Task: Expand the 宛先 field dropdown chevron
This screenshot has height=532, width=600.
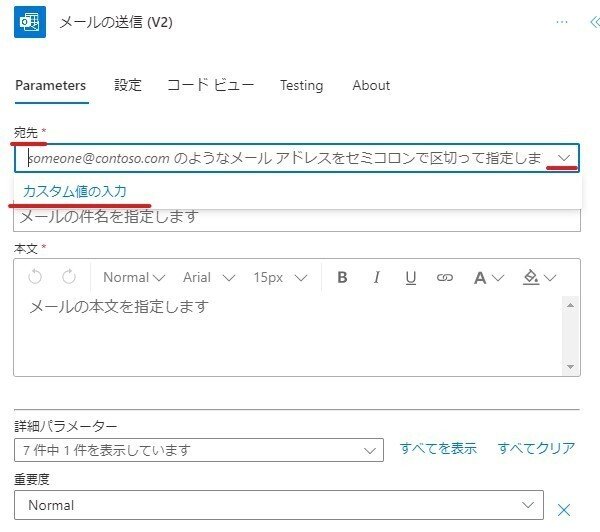Action: (x=564, y=158)
